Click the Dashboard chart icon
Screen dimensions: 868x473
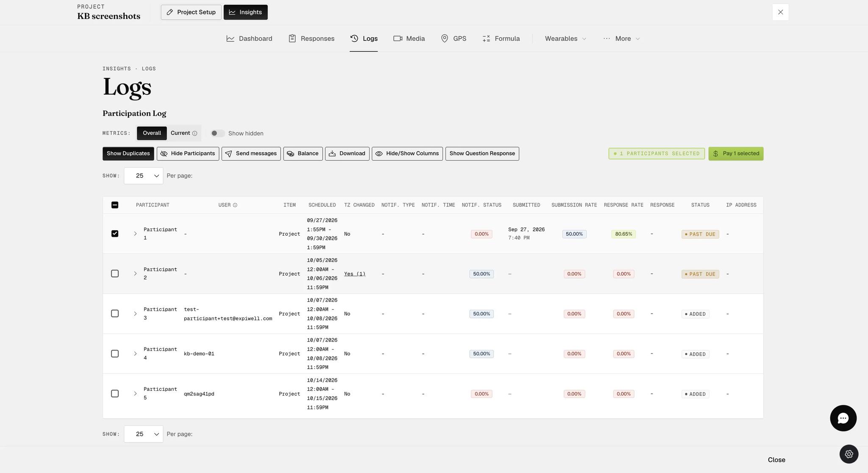coord(231,39)
